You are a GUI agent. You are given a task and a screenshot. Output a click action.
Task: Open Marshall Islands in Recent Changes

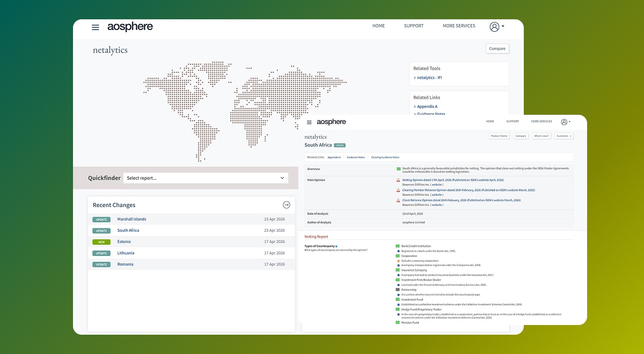point(131,219)
